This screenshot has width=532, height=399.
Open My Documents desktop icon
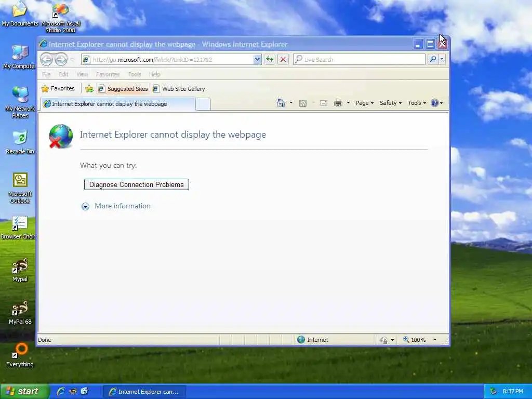click(x=20, y=14)
